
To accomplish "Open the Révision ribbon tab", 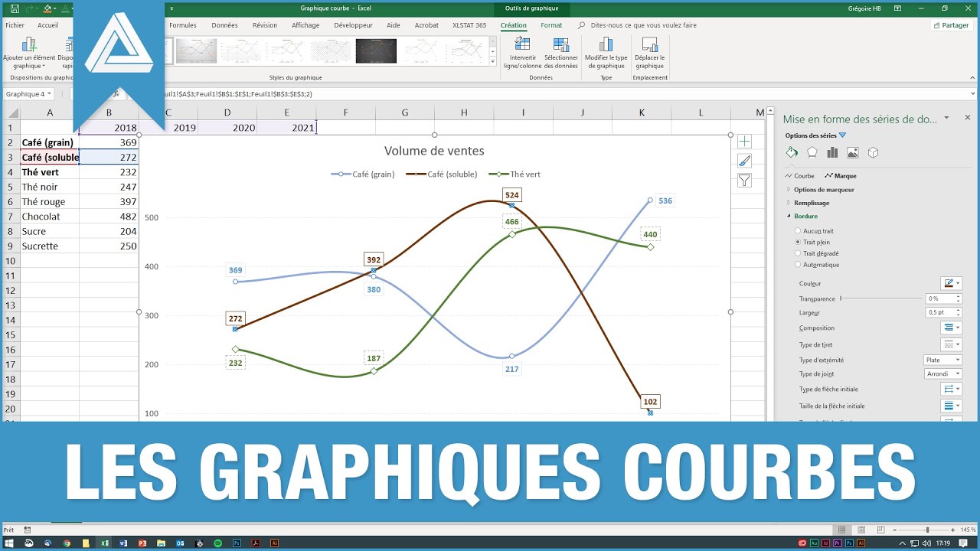I will [265, 25].
